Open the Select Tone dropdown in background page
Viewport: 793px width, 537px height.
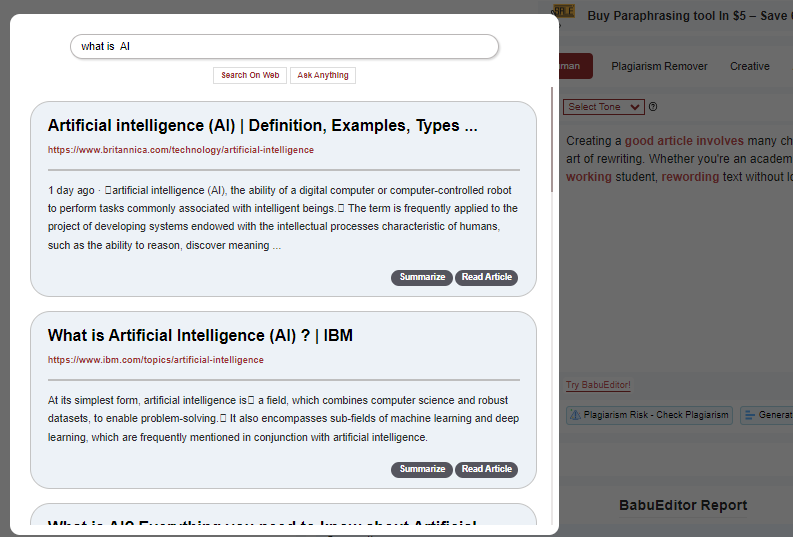point(603,107)
